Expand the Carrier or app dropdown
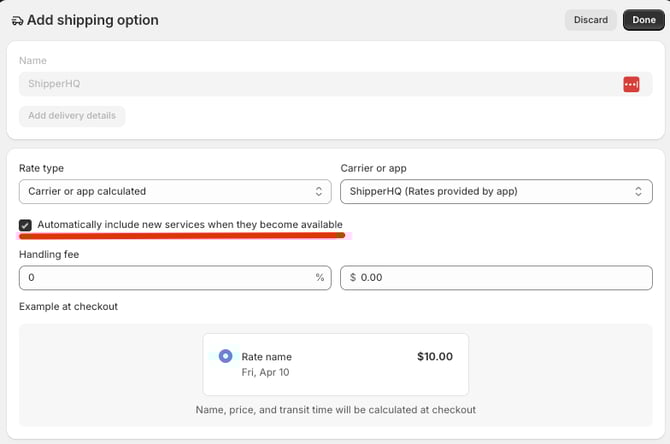Image resolution: width=670 pixels, height=444 pixels. coord(496,191)
